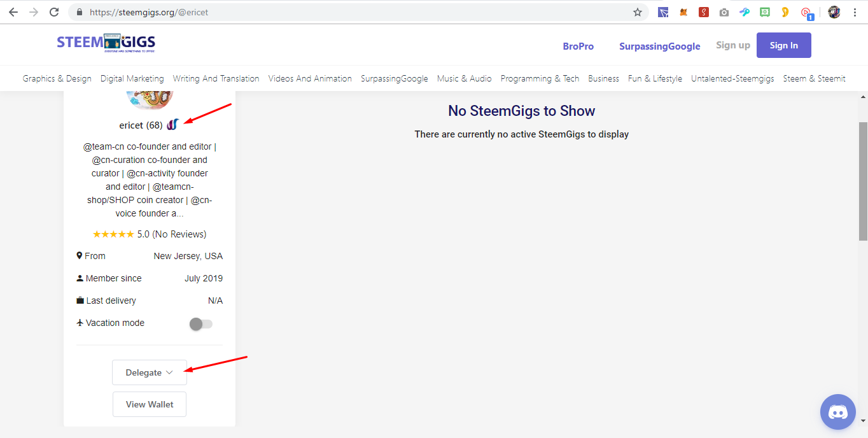Open the Discord chat bubble
This screenshot has width=868, height=438.
838,412
